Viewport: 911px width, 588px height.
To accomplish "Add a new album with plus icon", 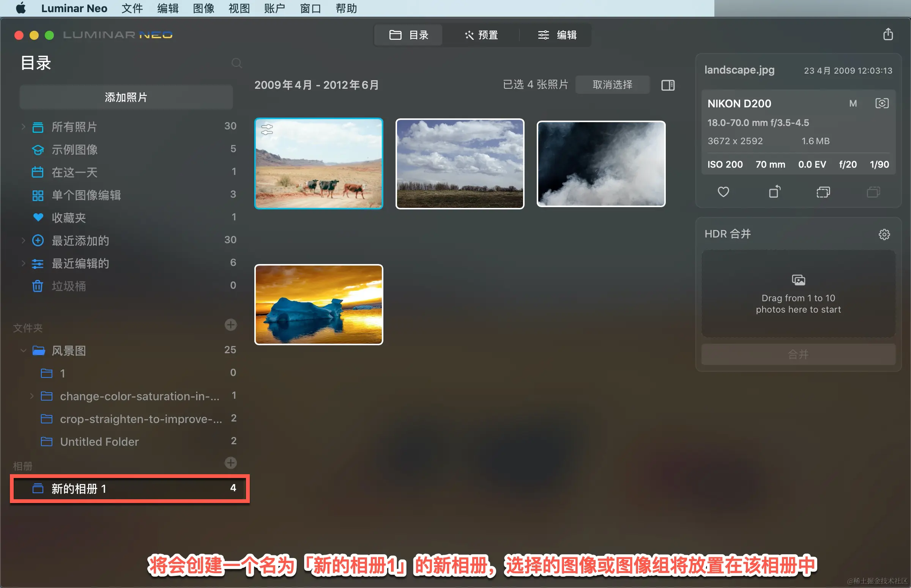I will tap(230, 463).
